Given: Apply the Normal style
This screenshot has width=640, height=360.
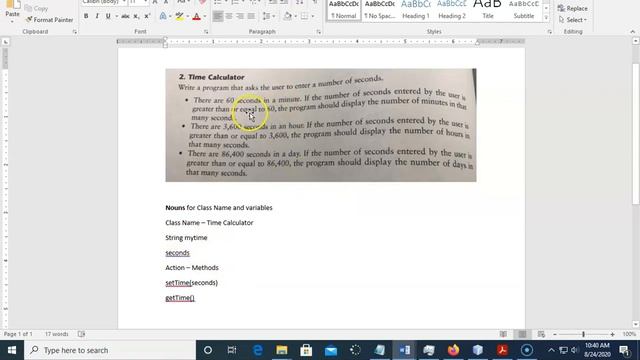Looking at the screenshot, I should (344, 10).
